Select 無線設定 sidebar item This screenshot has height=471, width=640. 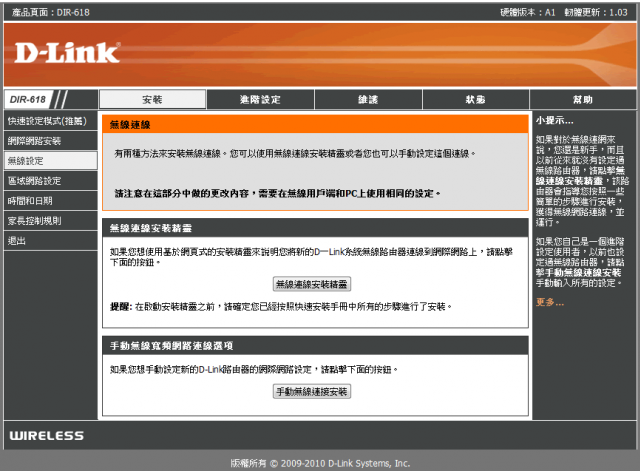[x=51, y=161]
